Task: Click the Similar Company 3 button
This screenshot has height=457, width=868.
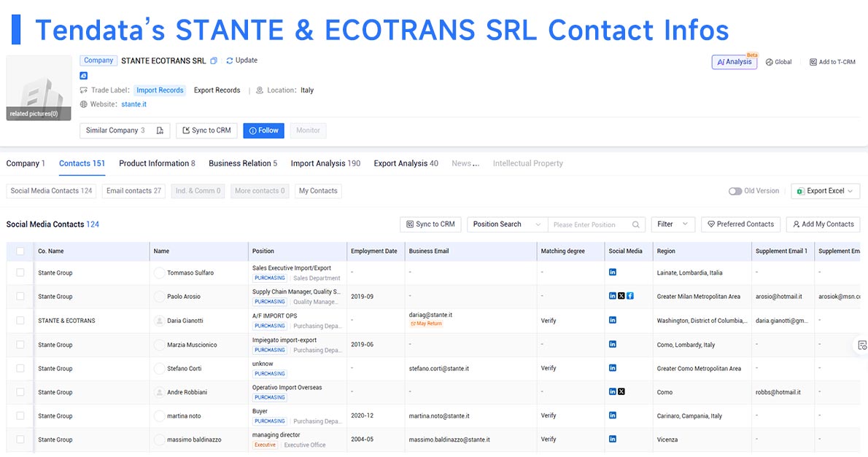Action: (x=125, y=131)
